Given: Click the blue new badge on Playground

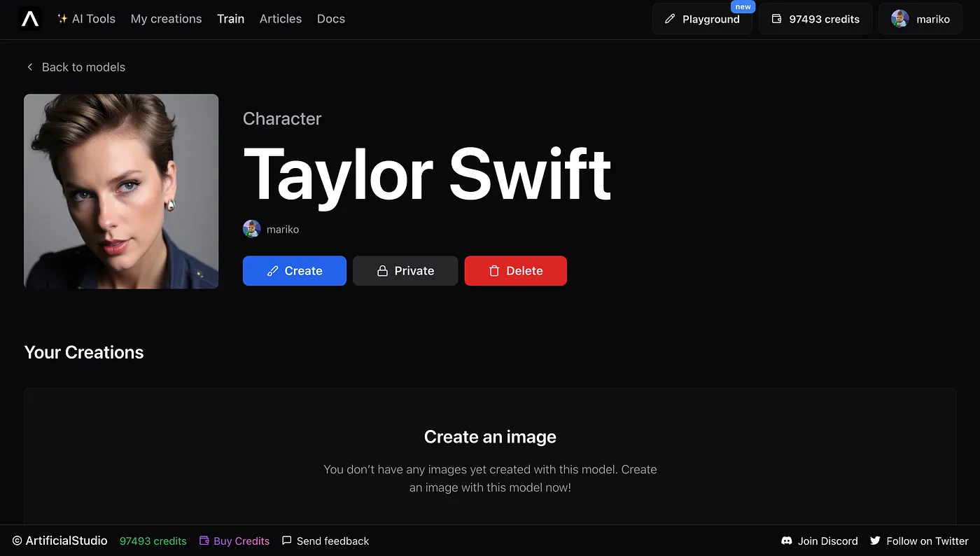Looking at the screenshot, I should point(743,7).
